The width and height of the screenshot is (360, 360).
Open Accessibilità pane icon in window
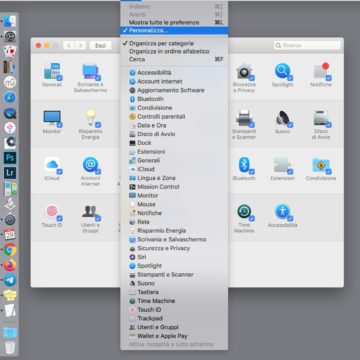283,212
